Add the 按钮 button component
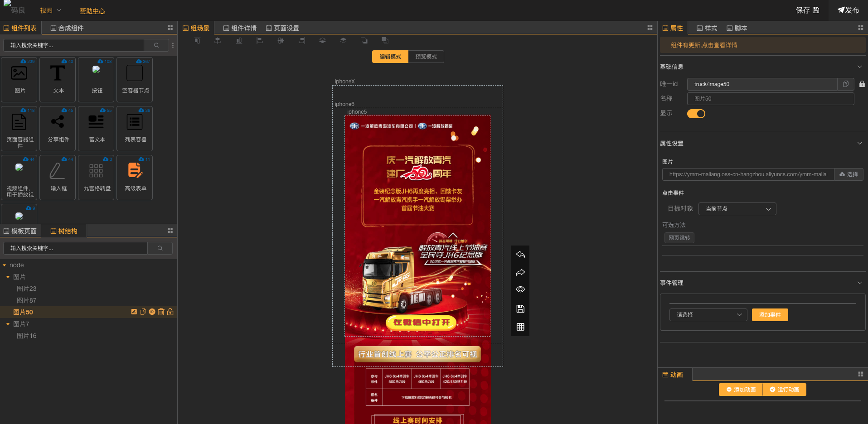Screen dimensions: 868x424 (x=96, y=79)
